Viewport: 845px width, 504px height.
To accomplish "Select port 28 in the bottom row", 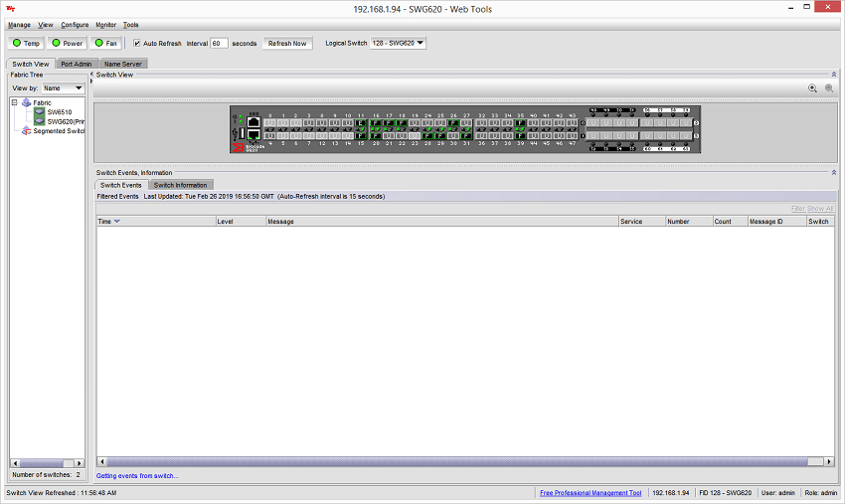I will [x=427, y=135].
